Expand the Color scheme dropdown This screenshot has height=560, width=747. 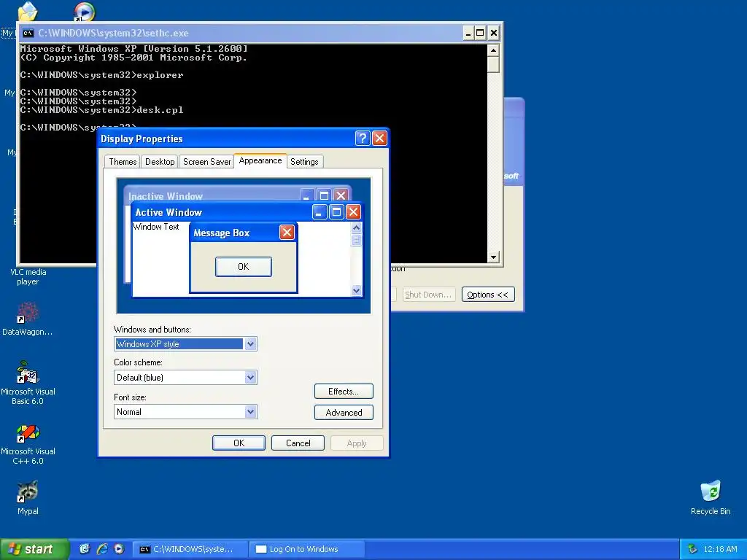click(251, 378)
